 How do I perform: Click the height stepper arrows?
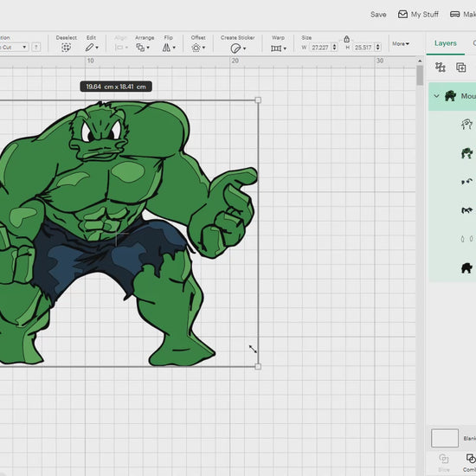click(377, 48)
